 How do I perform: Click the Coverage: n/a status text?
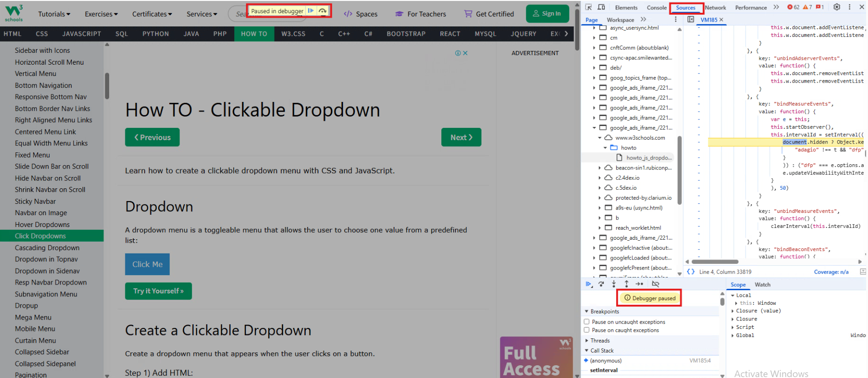click(x=831, y=272)
